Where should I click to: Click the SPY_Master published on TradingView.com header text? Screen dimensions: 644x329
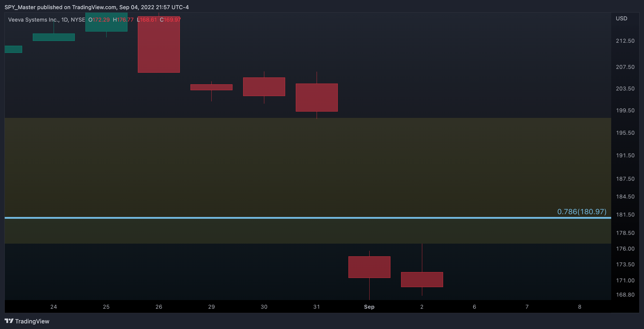[x=97, y=7]
